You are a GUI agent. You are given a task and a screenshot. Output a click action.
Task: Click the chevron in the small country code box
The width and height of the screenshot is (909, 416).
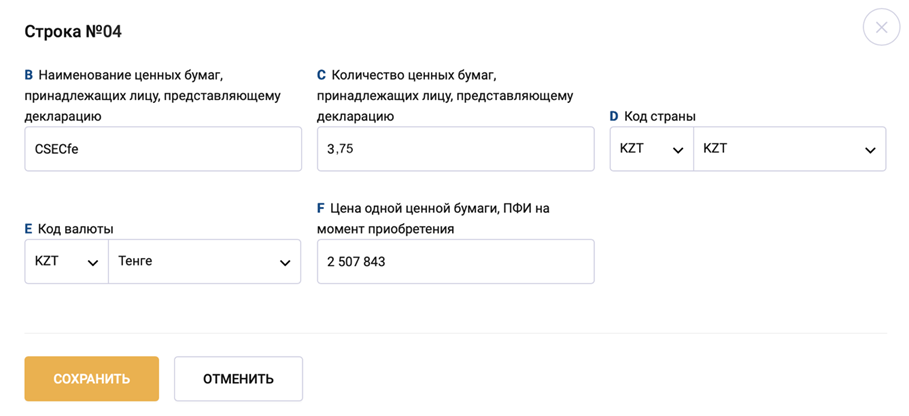click(678, 149)
